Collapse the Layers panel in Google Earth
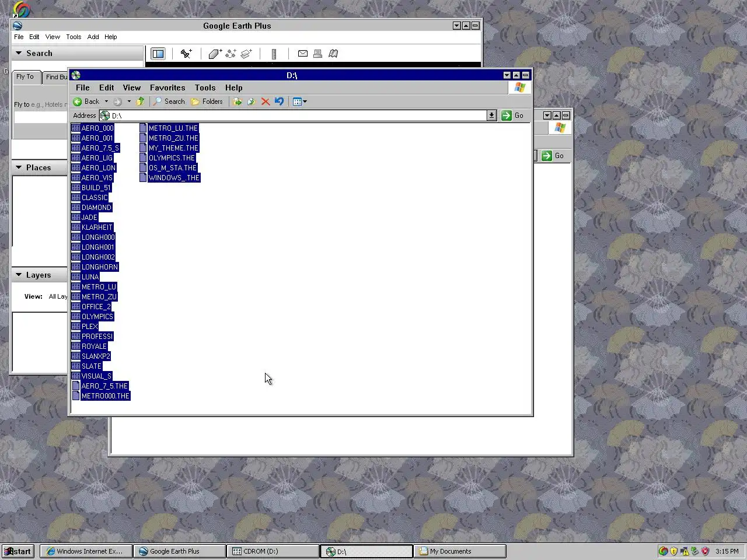 click(x=19, y=275)
